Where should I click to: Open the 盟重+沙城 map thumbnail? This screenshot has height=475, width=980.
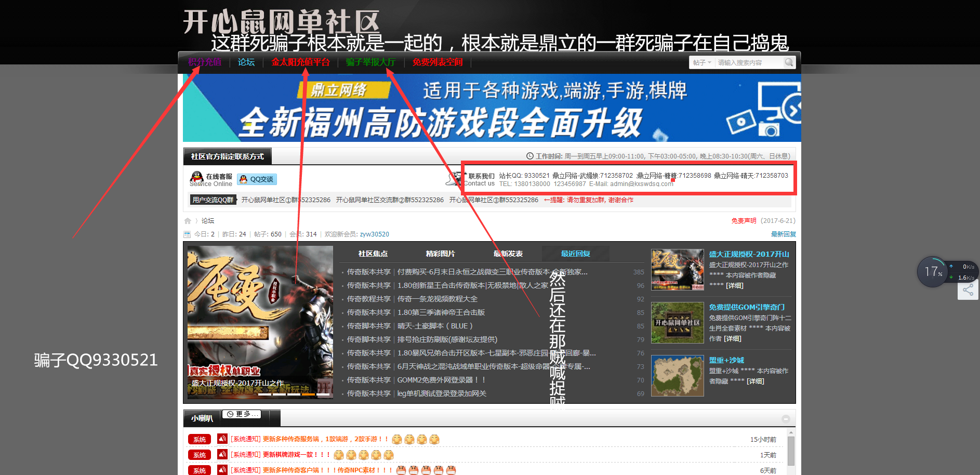pyautogui.click(x=677, y=376)
